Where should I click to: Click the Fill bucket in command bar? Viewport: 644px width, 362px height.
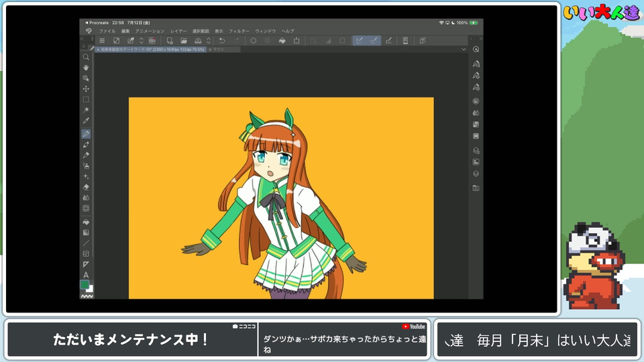click(282, 41)
